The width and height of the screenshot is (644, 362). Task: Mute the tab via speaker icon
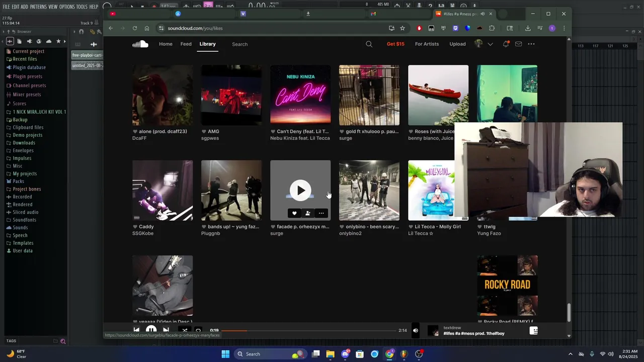(x=482, y=14)
